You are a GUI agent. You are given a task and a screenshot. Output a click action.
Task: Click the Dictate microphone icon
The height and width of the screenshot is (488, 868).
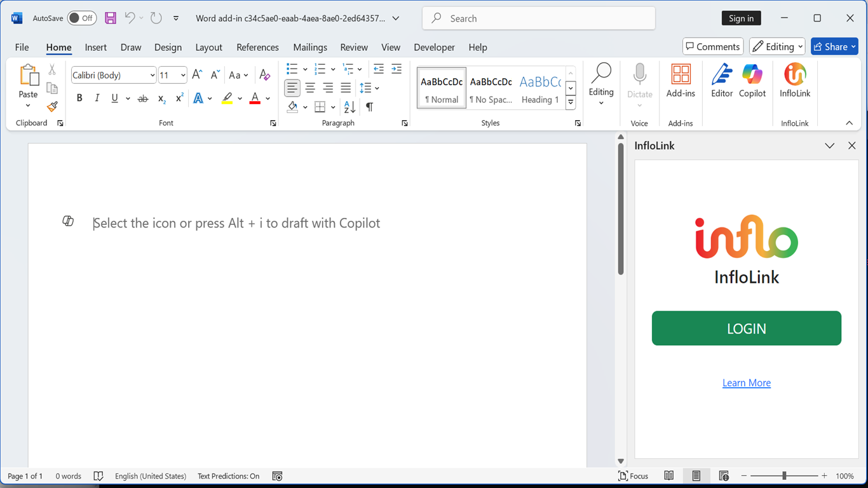640,74
